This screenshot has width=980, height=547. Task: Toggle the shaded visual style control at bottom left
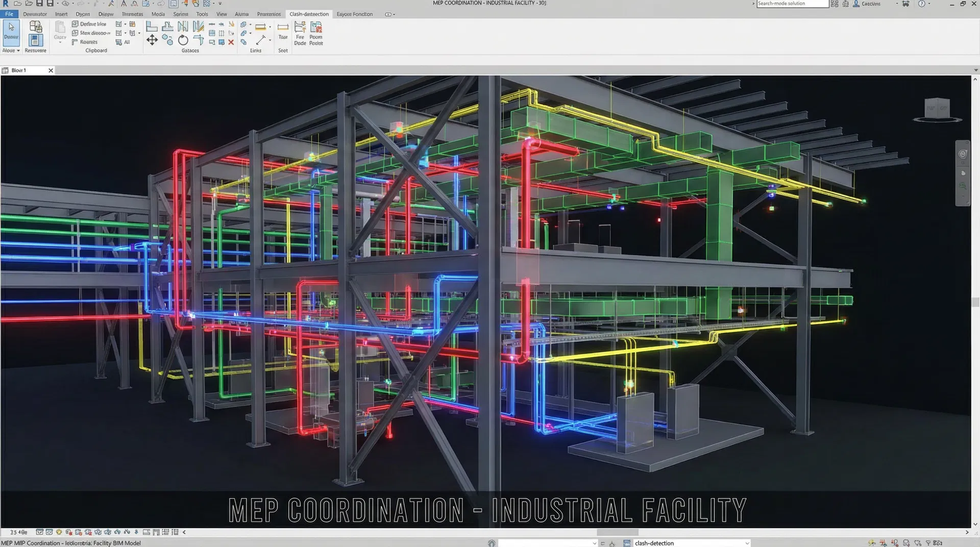pos(50,532)
